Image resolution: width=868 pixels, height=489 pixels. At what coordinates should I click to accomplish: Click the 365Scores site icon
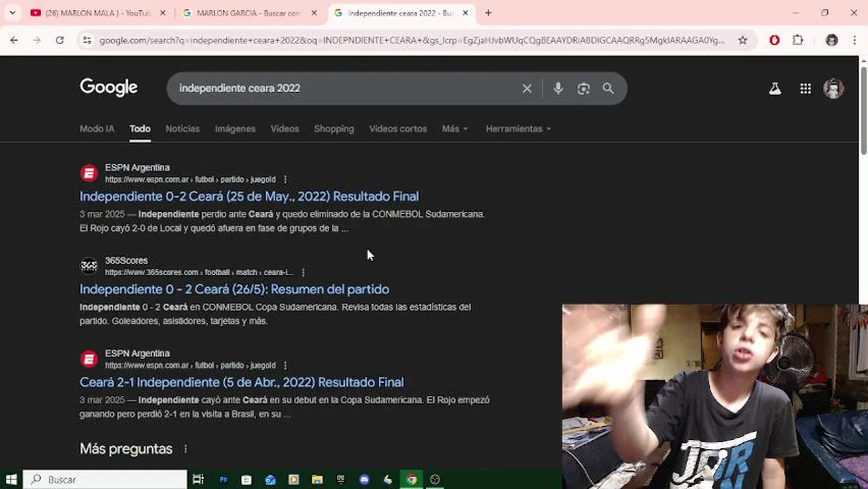pyautogui.click(x=89, y=266)
